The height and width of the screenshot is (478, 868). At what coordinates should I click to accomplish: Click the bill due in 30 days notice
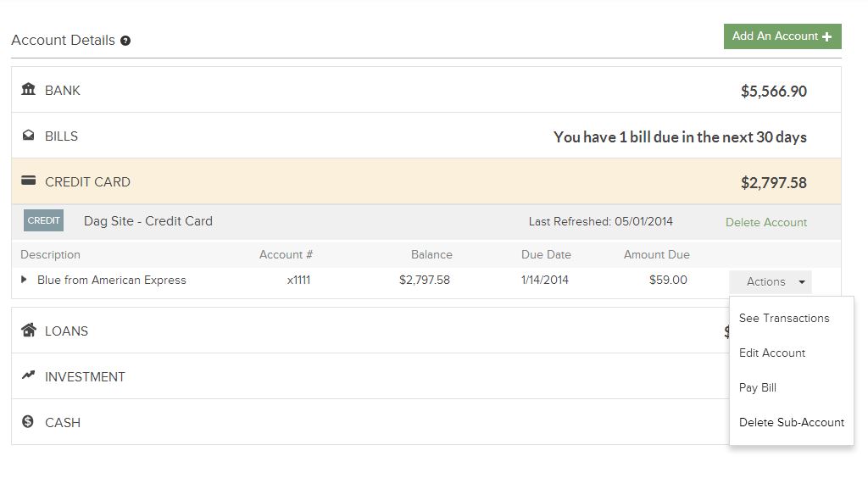680,137
